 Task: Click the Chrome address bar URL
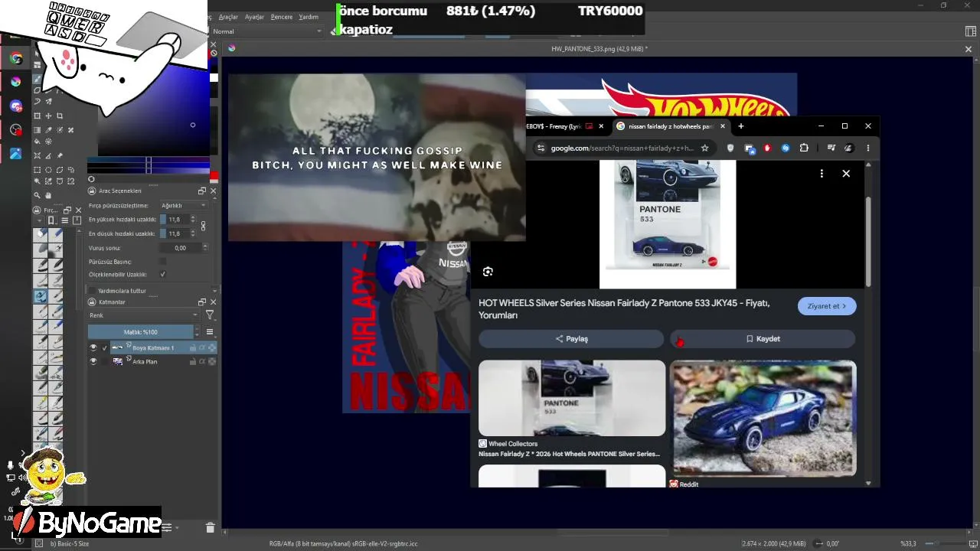(622, 148)
